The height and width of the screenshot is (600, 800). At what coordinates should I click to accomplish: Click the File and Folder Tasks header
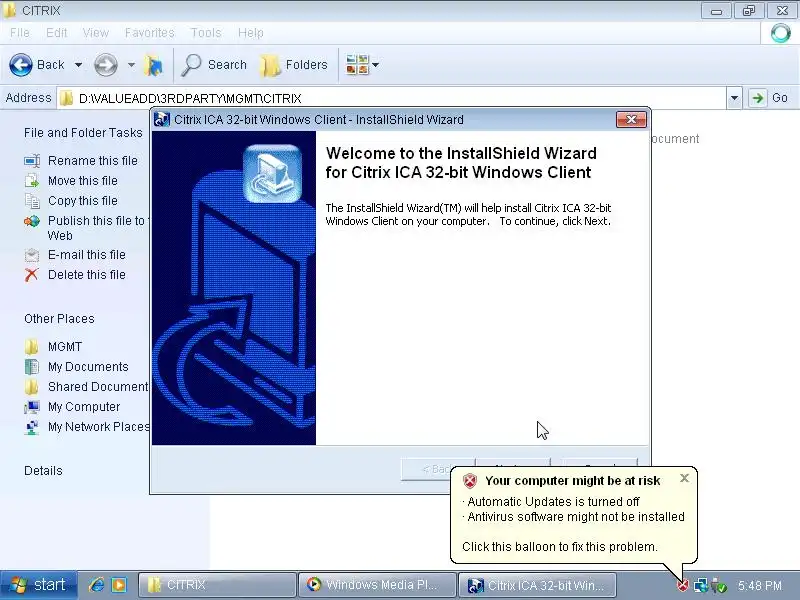click(83, 133)
